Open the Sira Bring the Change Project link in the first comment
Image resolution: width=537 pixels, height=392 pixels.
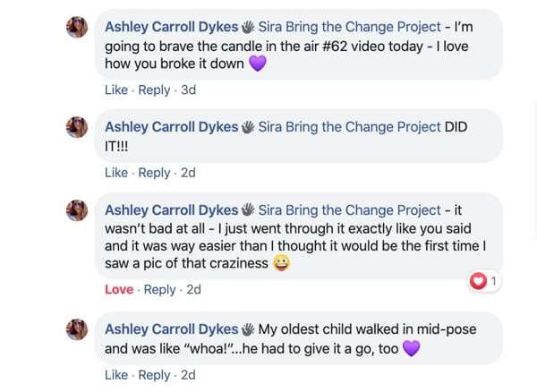(350, 27)
